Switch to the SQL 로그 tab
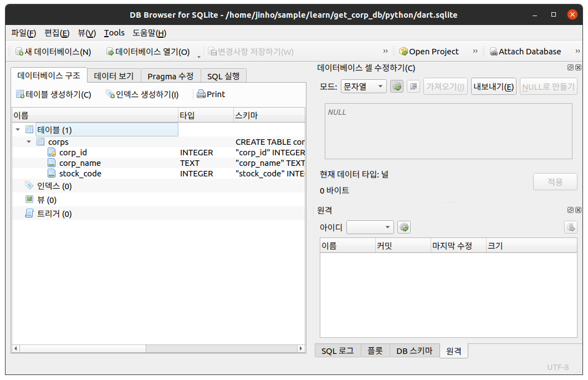 click(x=338, y=351)
